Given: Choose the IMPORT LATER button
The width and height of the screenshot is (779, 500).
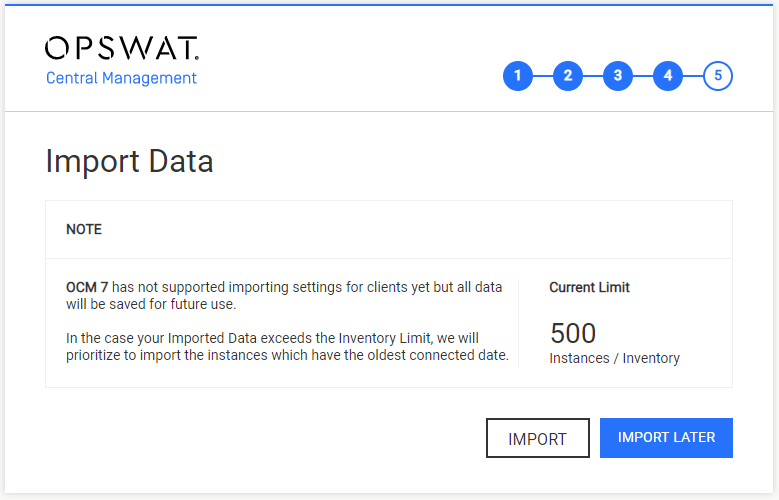Looking at the screenshot, I should coord(666,438).
